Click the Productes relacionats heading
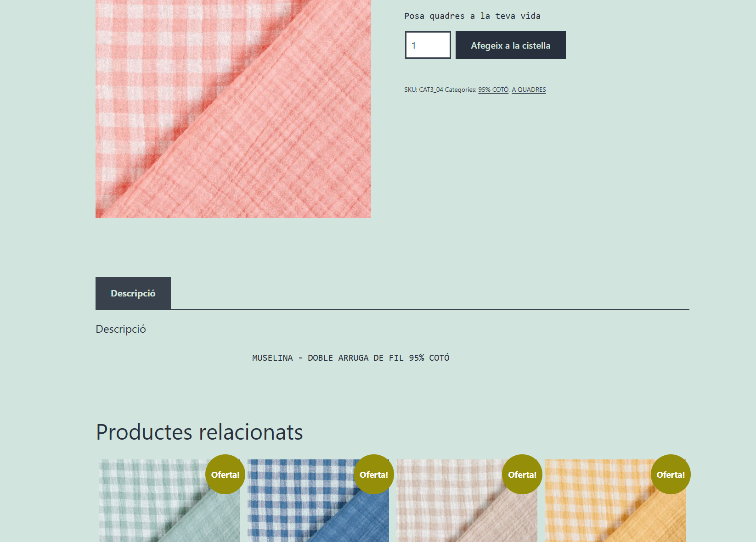The image size is (756, 542). 199,432
